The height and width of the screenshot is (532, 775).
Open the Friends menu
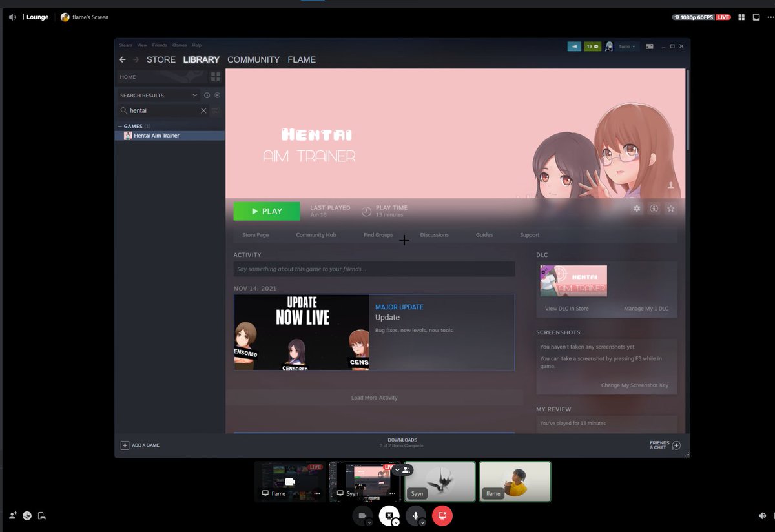[160, 45]
